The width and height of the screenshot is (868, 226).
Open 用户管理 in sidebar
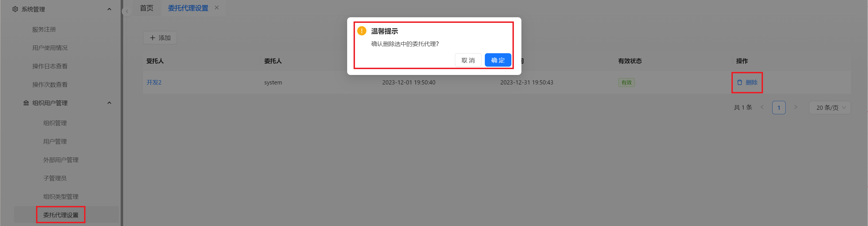pyautogui.click(x=55, y=141)
